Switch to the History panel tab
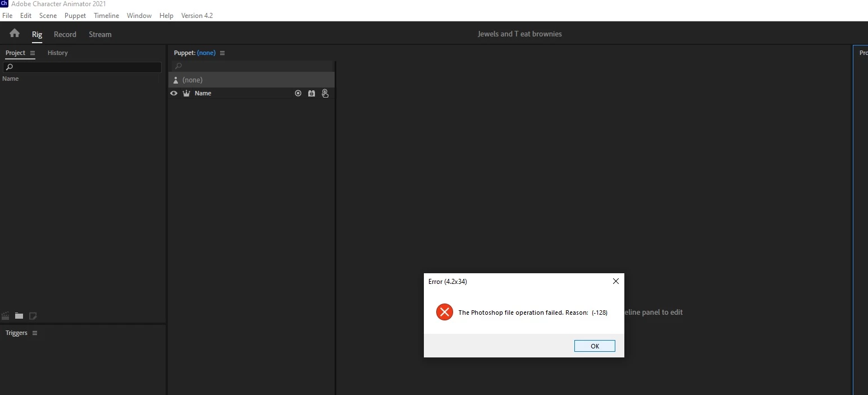Viewport: 868px width, 395px height. tap(58, 53)
